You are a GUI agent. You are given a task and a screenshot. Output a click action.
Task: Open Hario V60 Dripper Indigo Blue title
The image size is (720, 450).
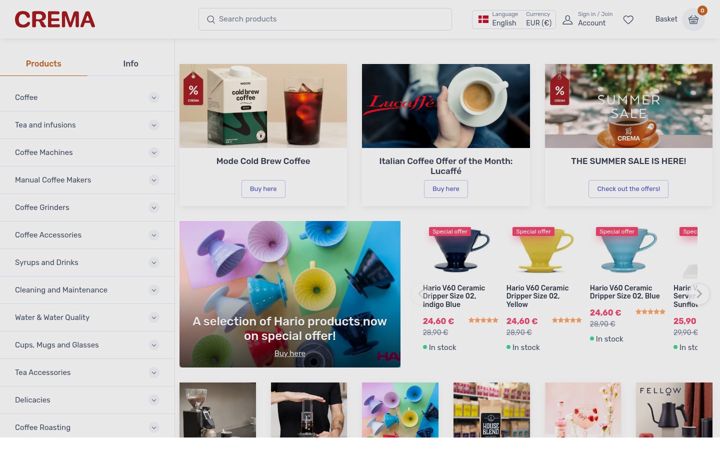(x=454, y=296)
